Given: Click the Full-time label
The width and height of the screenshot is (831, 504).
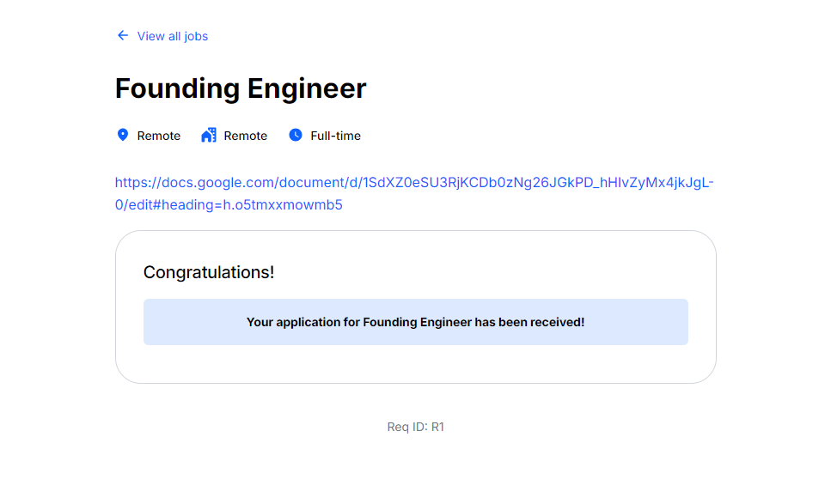Looking at the screenshot, I should pos(336,136).
